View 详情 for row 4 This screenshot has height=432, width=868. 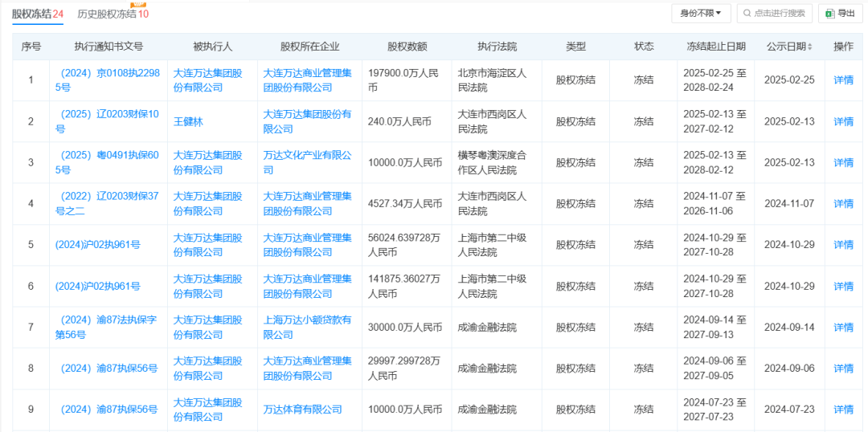[x=843, y=204]
